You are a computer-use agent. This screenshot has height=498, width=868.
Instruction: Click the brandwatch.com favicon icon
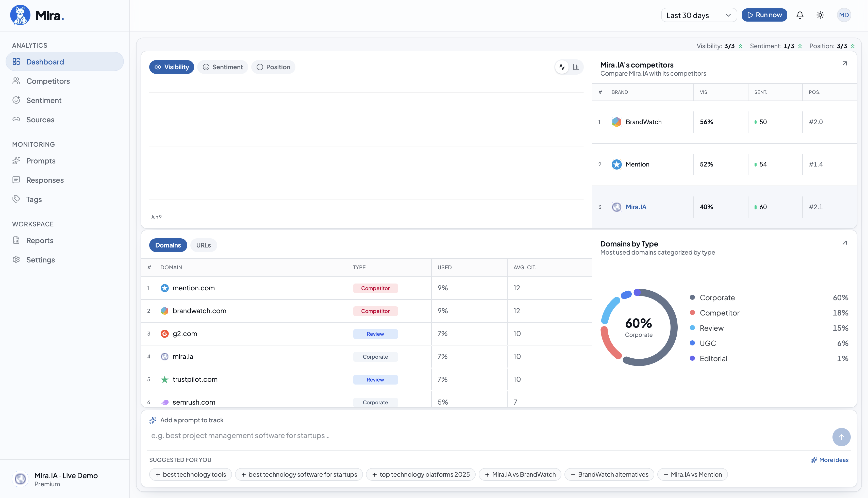(164, 311)
